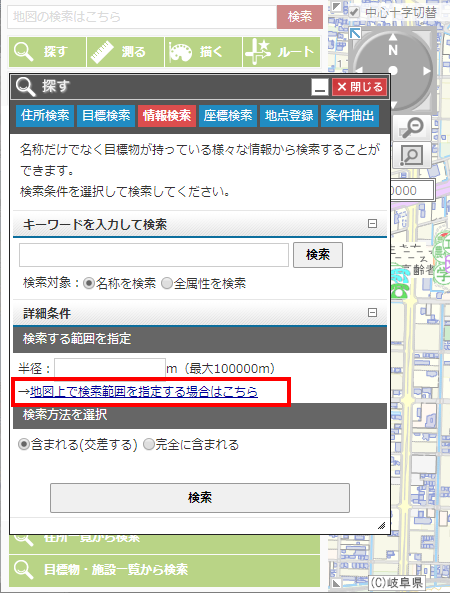
Task: Click the 半径 radius input field
Action: pos(110,368)
